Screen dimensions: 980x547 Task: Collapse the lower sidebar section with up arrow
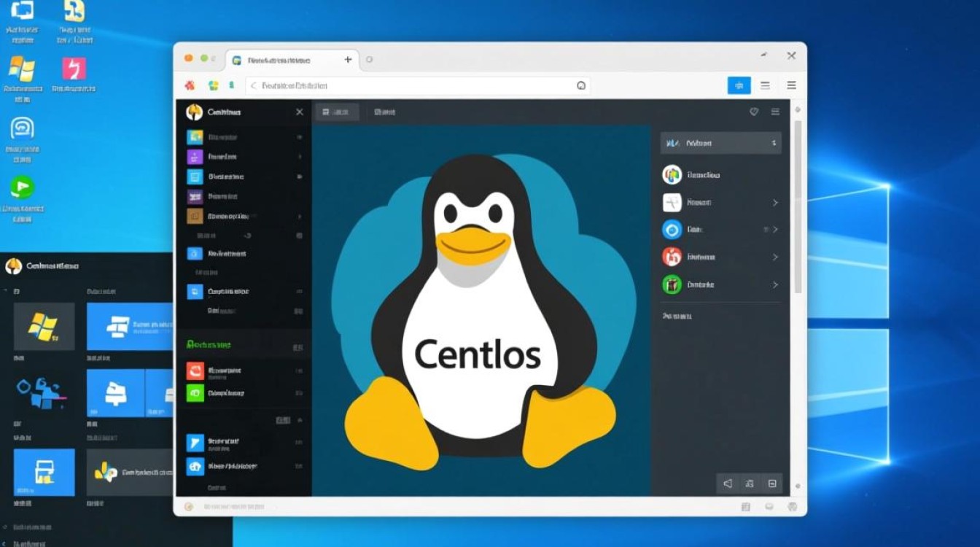click(x=299, y=421)
